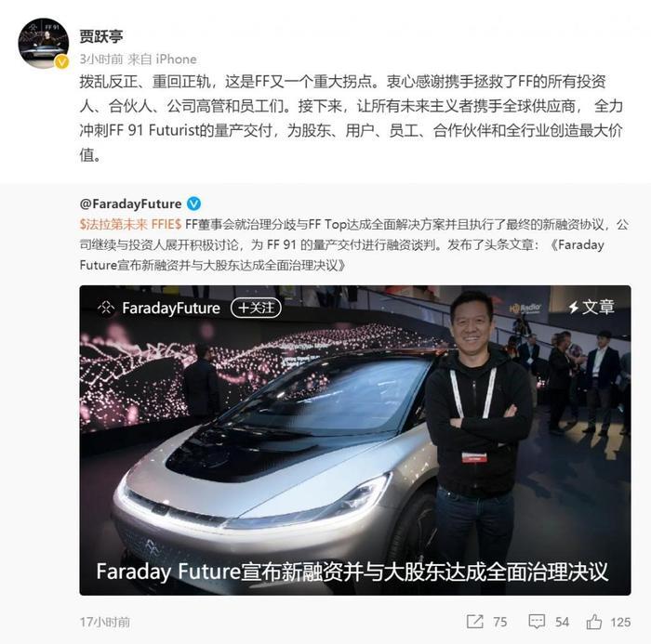The height and width of the screenshot is (644, 651).
Task: Click the 17小时前 timestamp
Action: tap(105, 622)
